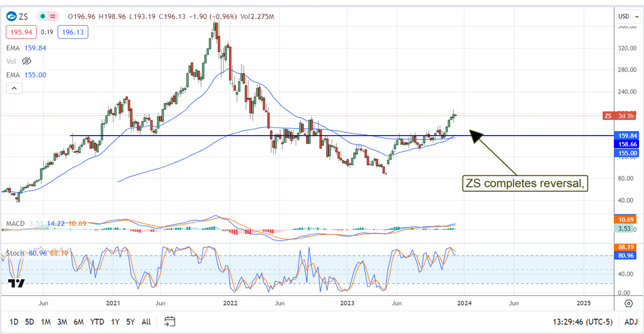Open the go-to-date calendar icon
Image resolution: width=644 pixels, height=334 pixels.
tap(170, 322)
